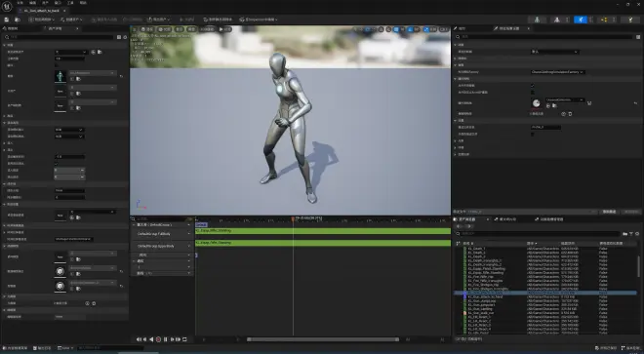Click the red record button in timeline
644x354 pixels.
[x=158, y=339]
